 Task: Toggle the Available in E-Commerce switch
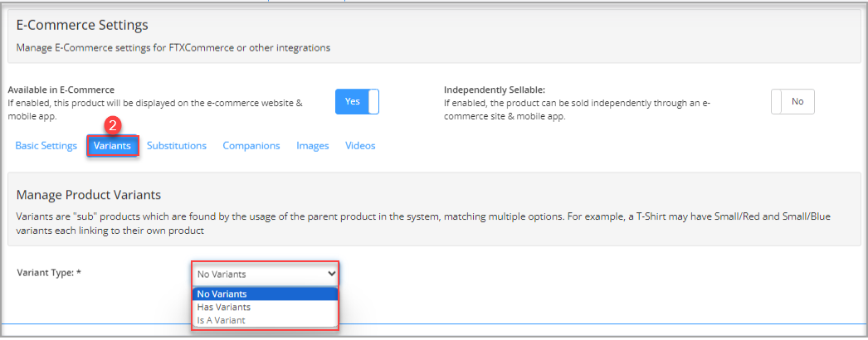pyautogui.click(x=357, y=102)
